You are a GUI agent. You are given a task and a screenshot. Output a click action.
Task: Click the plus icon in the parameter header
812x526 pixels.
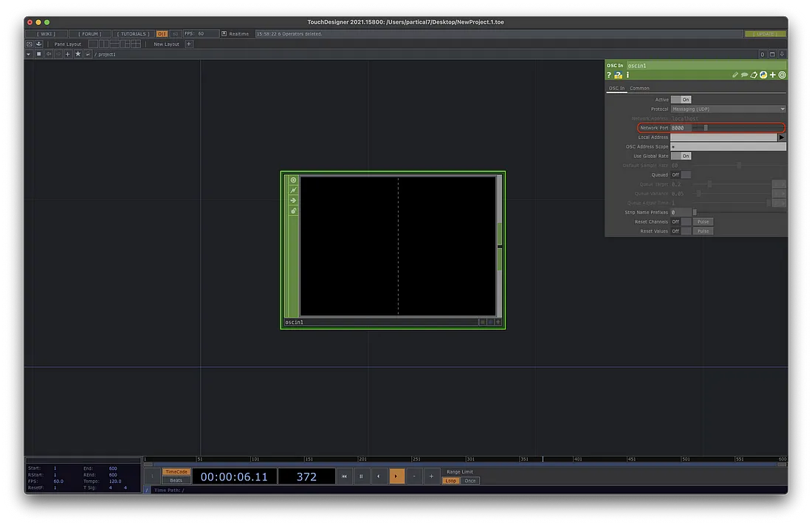[x=772, y=75]
